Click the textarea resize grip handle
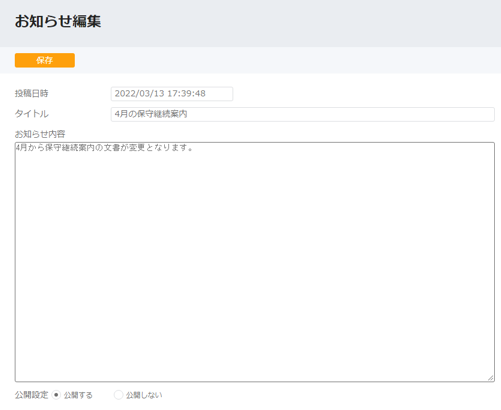Screen dimensions: 501x410 coord(491,378)
